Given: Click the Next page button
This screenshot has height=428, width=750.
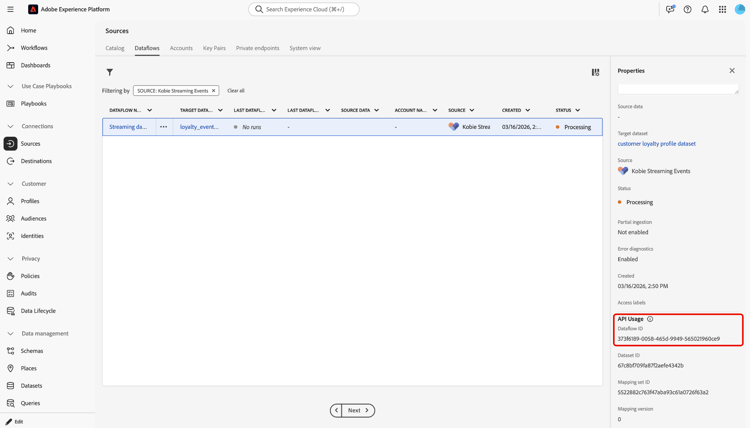Looking at the screenshot, I should pos(359,410).
